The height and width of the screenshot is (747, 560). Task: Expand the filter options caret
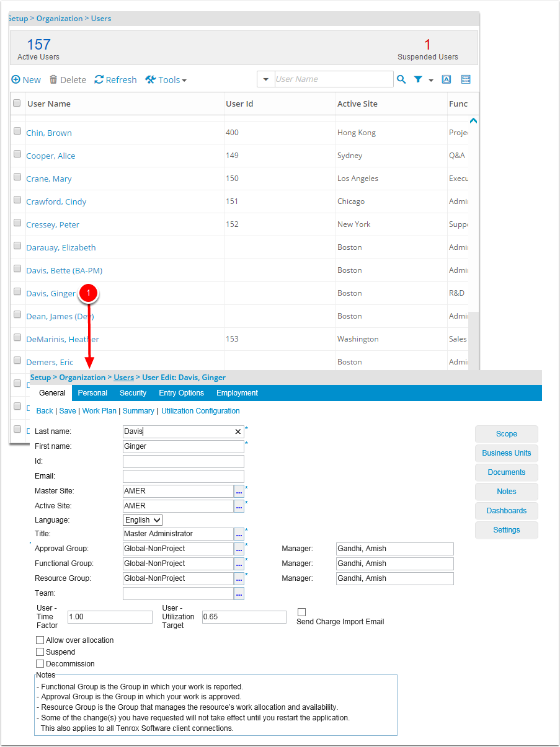(431, 81)
